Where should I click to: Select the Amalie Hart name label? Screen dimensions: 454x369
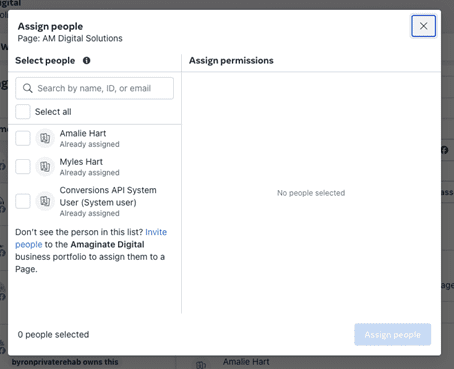(x=83, y=133)
